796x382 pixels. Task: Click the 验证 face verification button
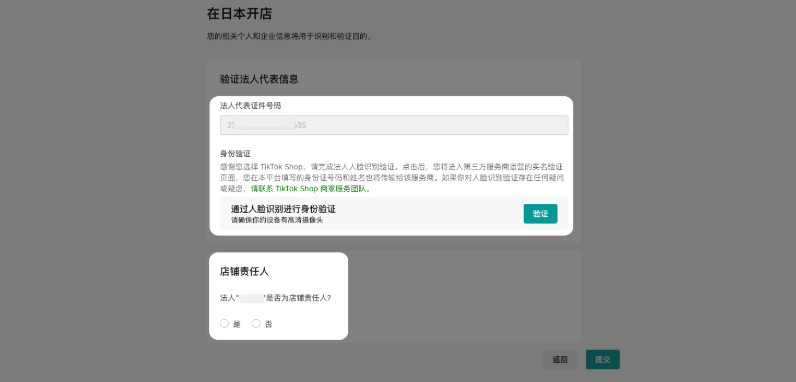coord(540,214)
